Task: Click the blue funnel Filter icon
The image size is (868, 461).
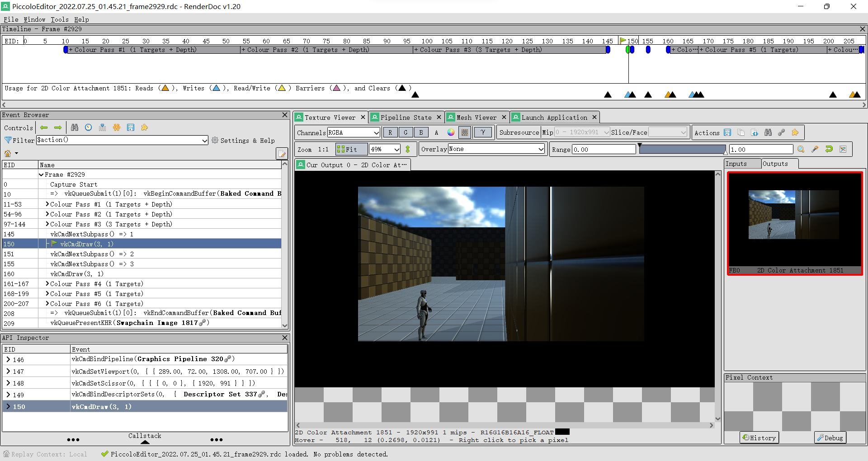Action: (8, 140)
